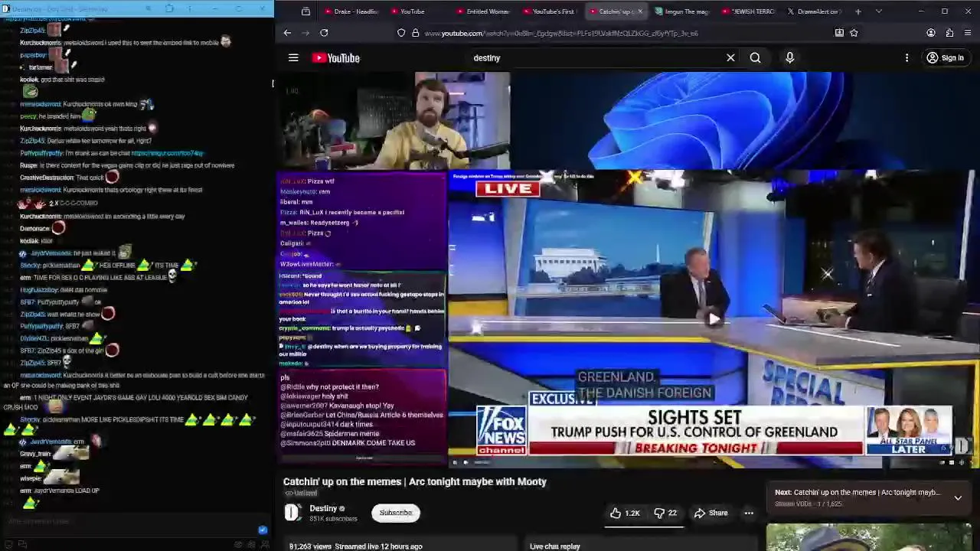Start voice search with microphone icon
980x551 pixels.
789,57
